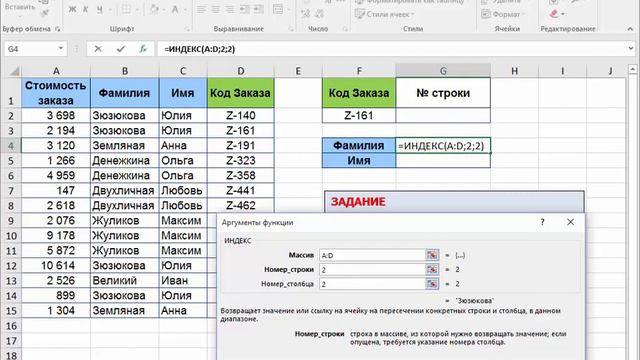Viewport: 640px width, 360px height.
Task: Click the vertical scrollbar up arrow
Action: click(633, 69)
